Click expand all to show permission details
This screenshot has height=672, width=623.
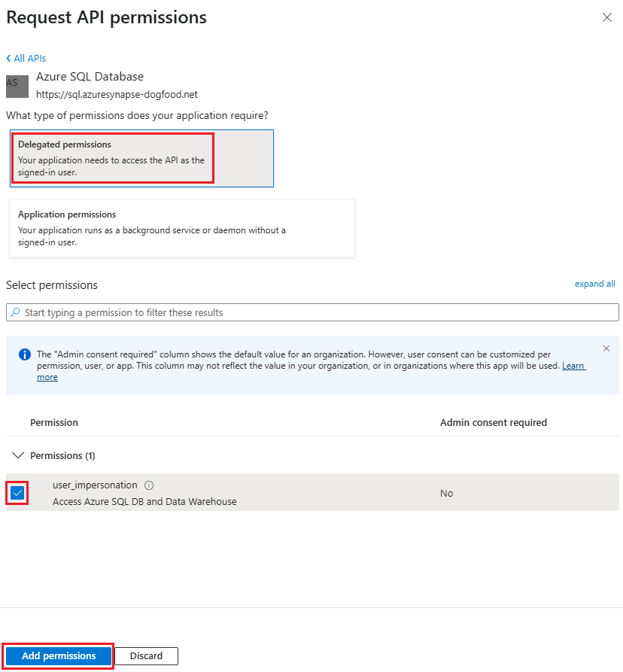coord(594,284)
